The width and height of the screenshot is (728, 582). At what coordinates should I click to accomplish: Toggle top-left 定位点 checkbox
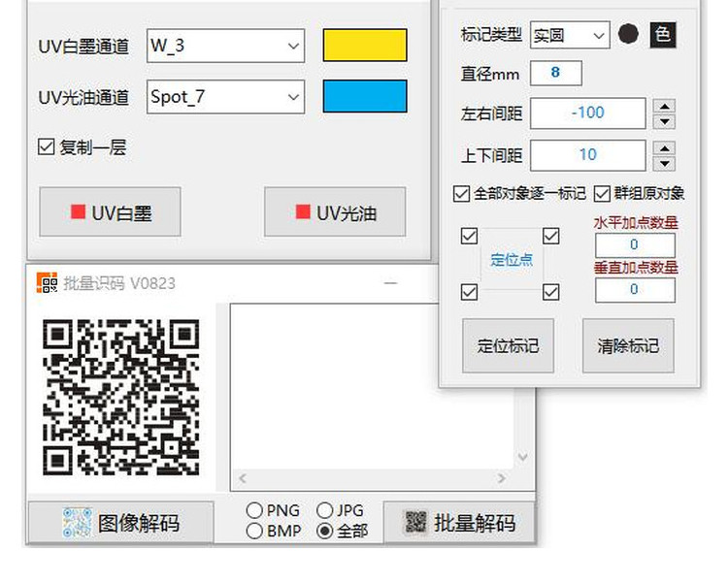click(x=469, y=236)
